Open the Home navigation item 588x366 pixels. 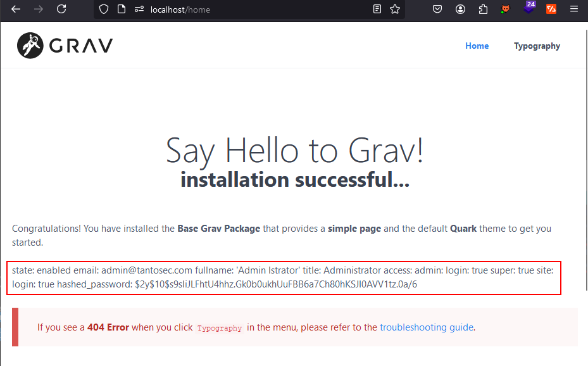477,46
